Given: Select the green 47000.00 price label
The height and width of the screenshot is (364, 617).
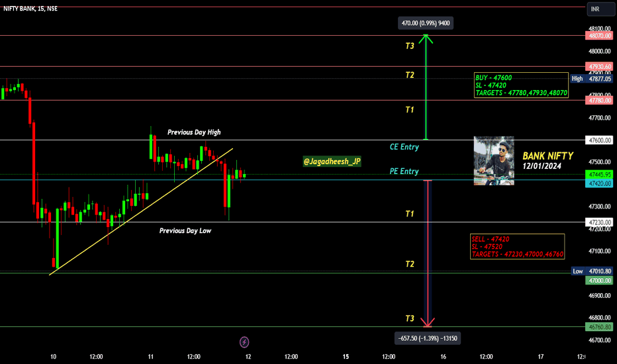Looking at the screenshot, I should pos(599,281).
